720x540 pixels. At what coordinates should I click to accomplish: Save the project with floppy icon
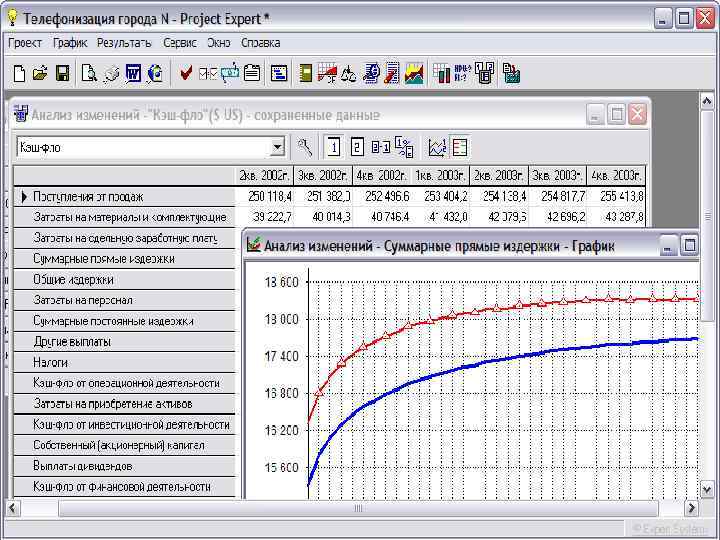[x=62, y=73]
